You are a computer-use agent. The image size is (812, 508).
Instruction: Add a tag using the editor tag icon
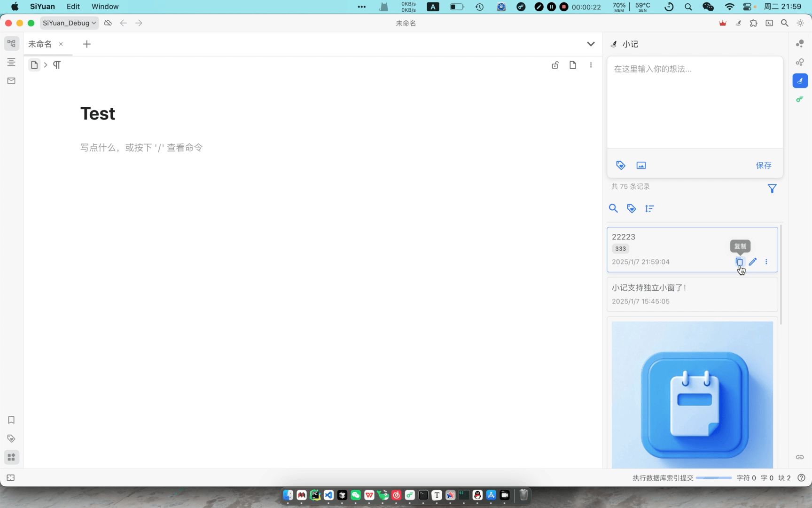(621, 166)
